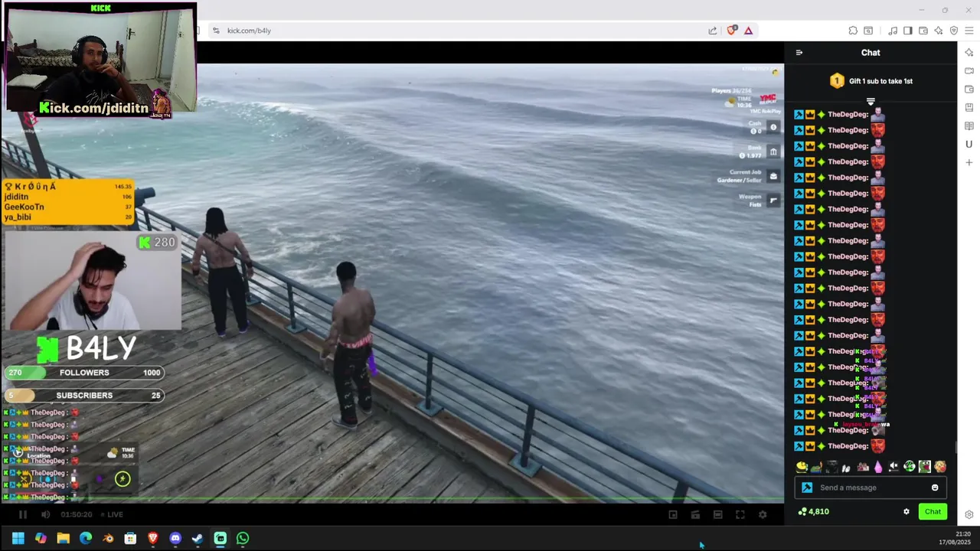Screen dimensions: 980x551
Task: Open Reading list book sidebar icon
Action: click(969, 126)
